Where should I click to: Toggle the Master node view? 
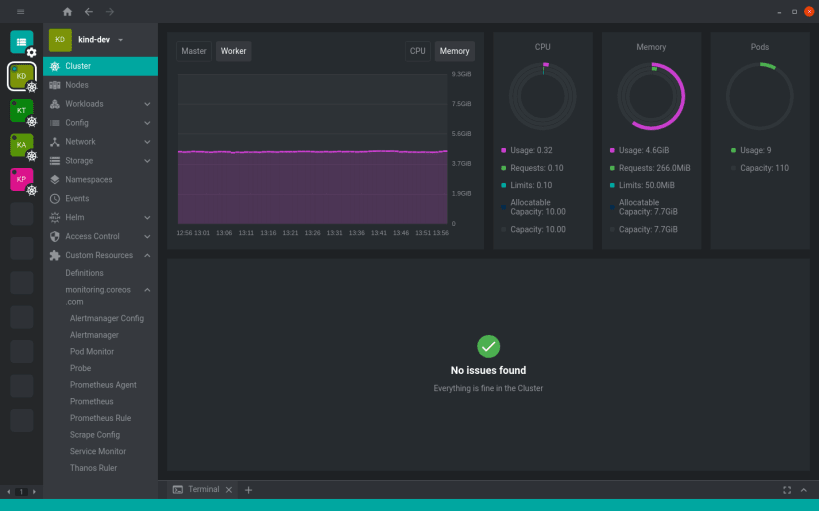[194, 51]
